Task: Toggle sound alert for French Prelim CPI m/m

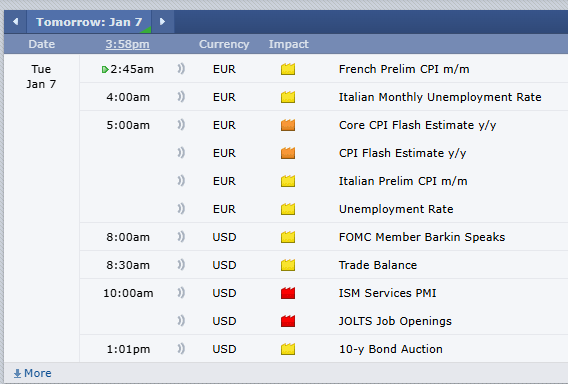Action: click(x=181, y=68)
